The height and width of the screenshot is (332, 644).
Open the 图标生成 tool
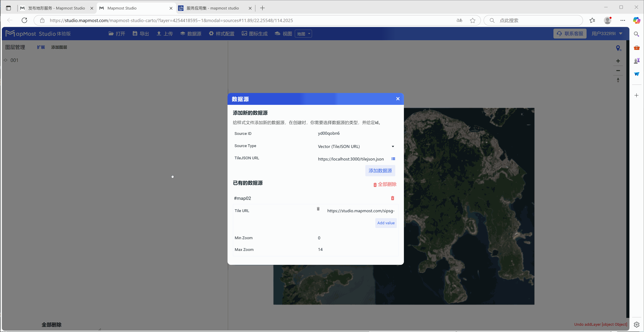(x=255, y=34)
